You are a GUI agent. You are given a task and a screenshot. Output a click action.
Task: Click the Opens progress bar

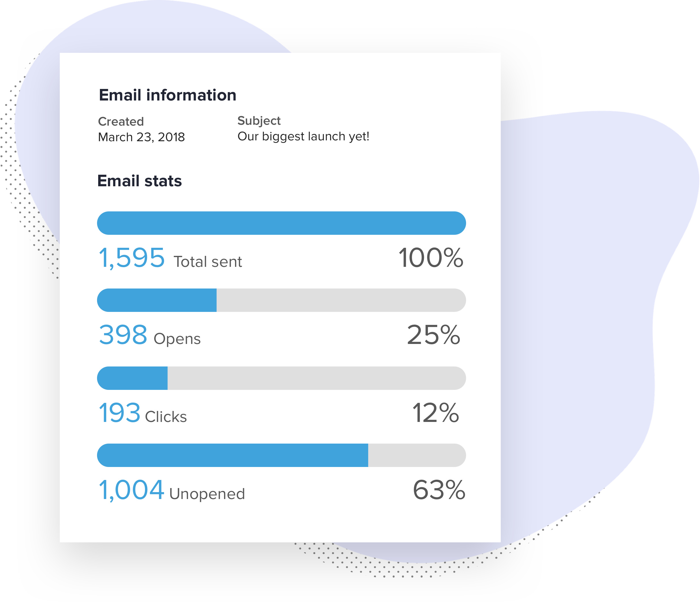click(282, 300)
